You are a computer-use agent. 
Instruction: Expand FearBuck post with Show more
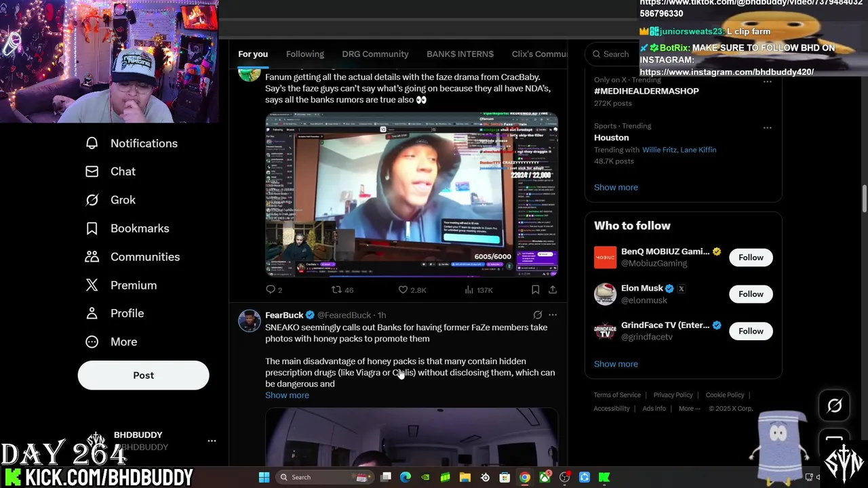click(287, 395)
